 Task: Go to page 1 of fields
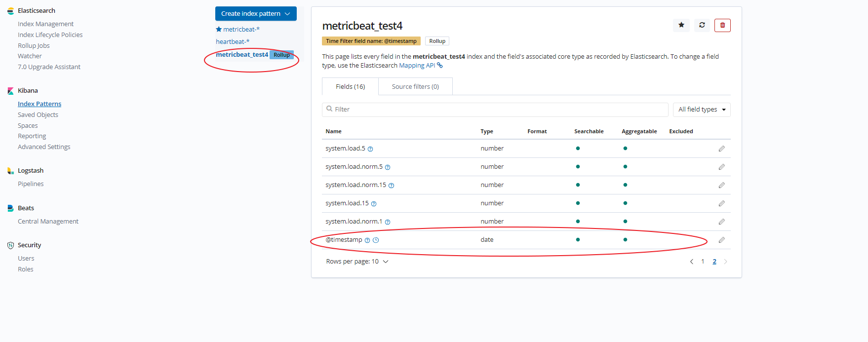(x=703, y=262)
